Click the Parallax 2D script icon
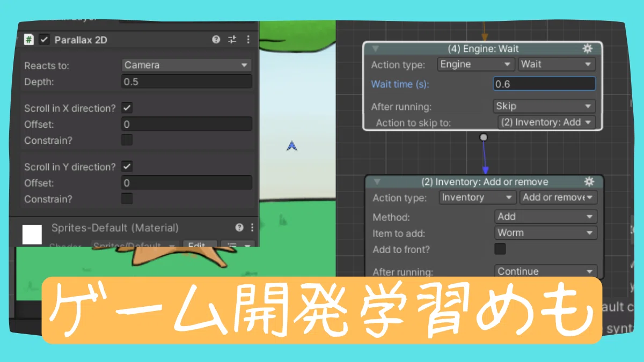The image size is (644, 362). pos(29,40)
